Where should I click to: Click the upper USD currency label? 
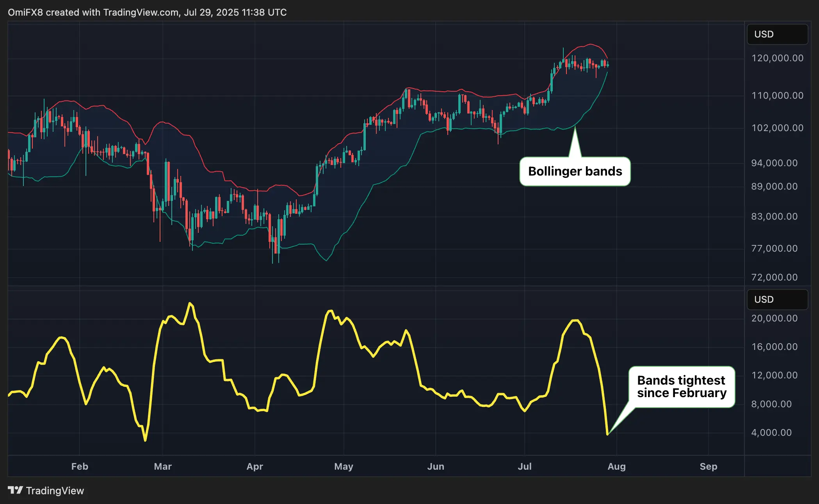[777, 34]
